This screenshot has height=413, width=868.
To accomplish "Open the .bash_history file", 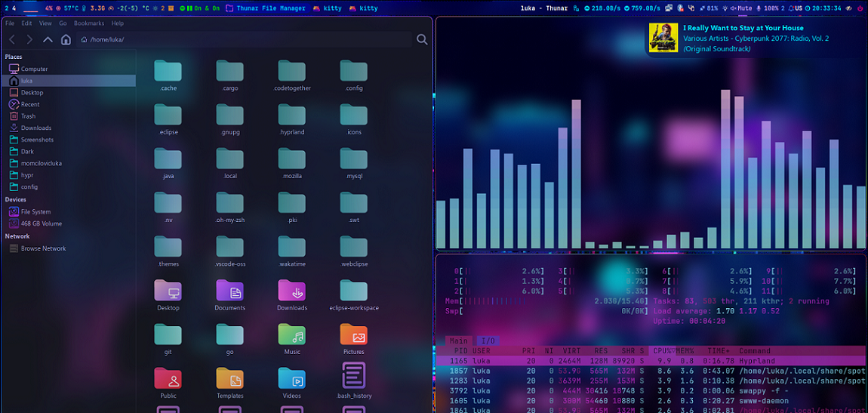I will (x=353, y=380).
